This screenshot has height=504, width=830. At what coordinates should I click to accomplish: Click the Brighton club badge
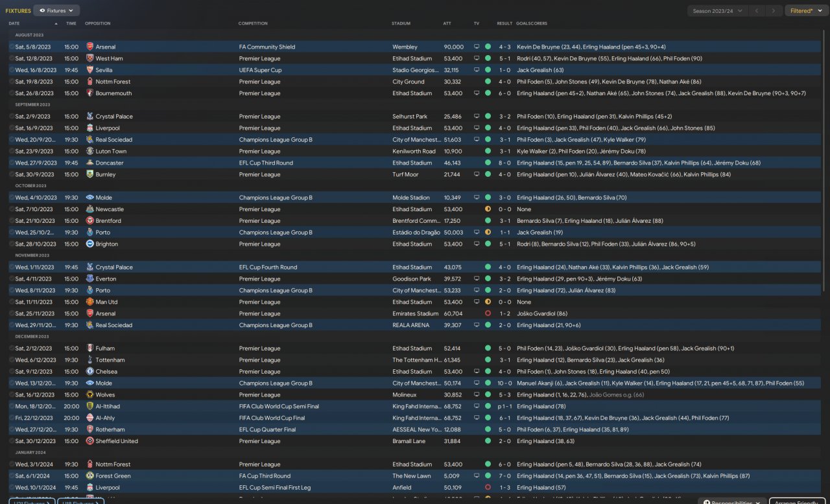89,244
